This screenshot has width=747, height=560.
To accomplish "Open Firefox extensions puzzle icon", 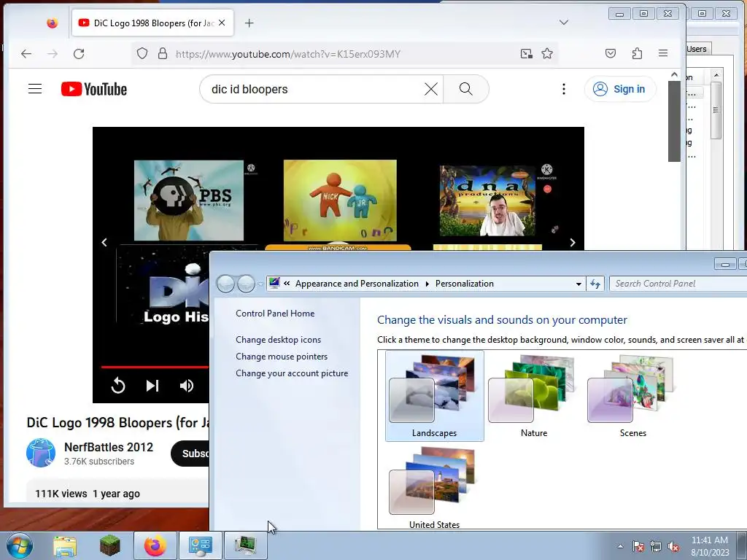I will pos(637,53).
